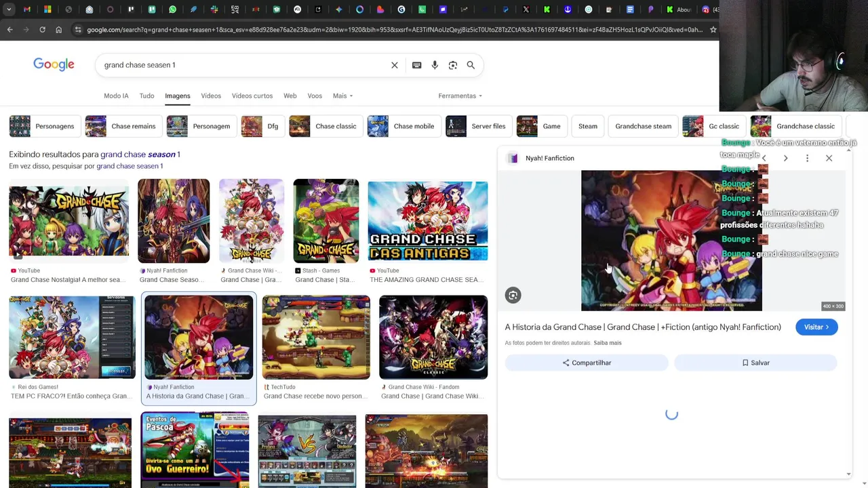868x488 pixels.
Task: Filter images by Dfg chip
Action: point(262,126)
